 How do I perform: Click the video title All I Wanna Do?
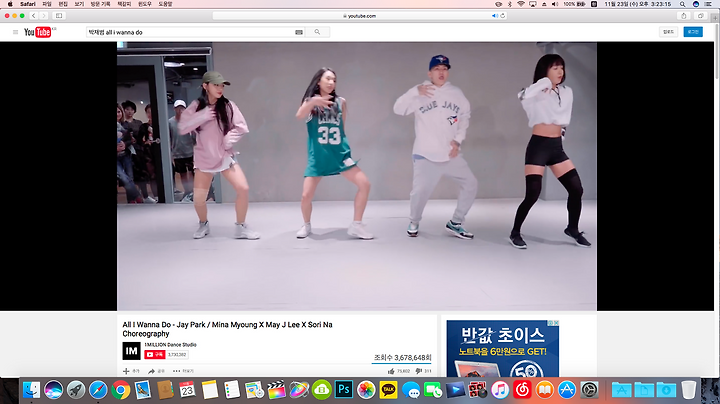[227, 329]
